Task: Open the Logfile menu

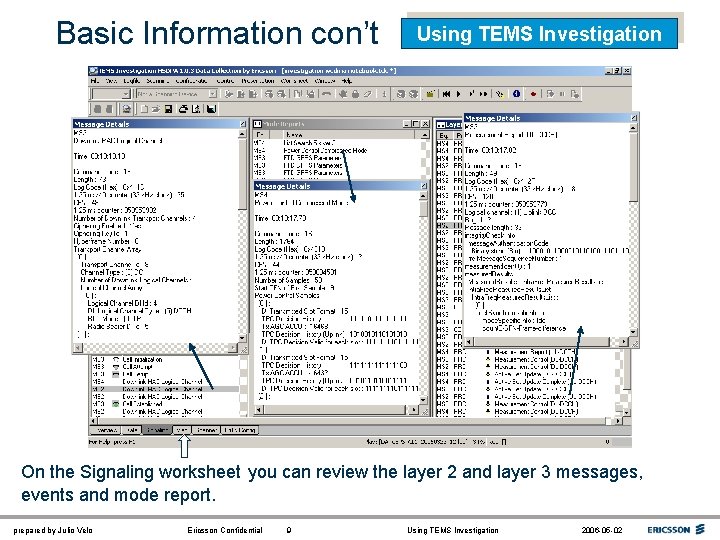Action: click(132, 81)
